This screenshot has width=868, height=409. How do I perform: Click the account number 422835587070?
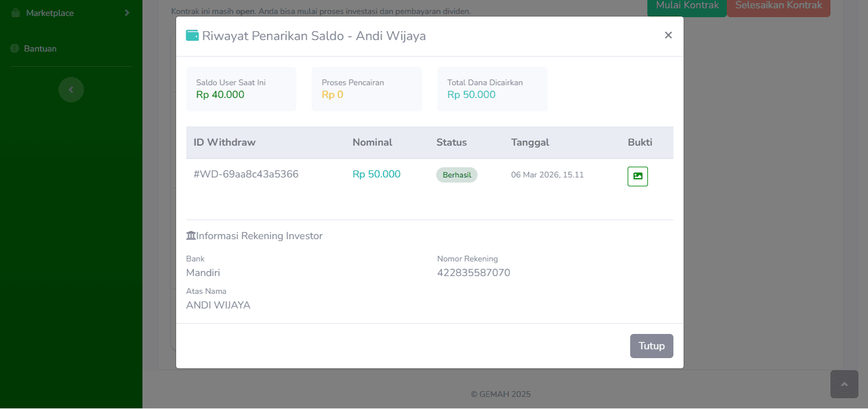tap(473, 273)
